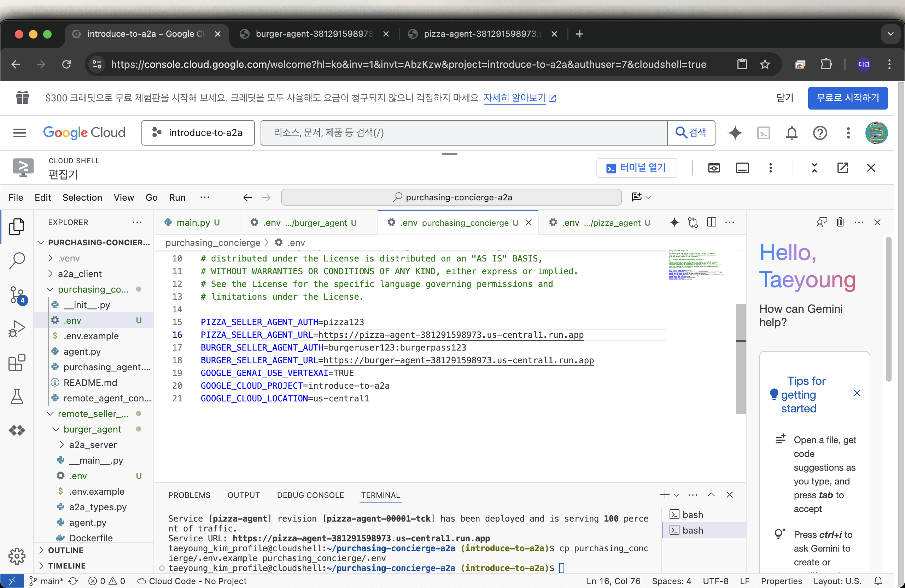Open Cloud Shell in a new window
This screenshot has width=905, height=588.
click(843, 167)
